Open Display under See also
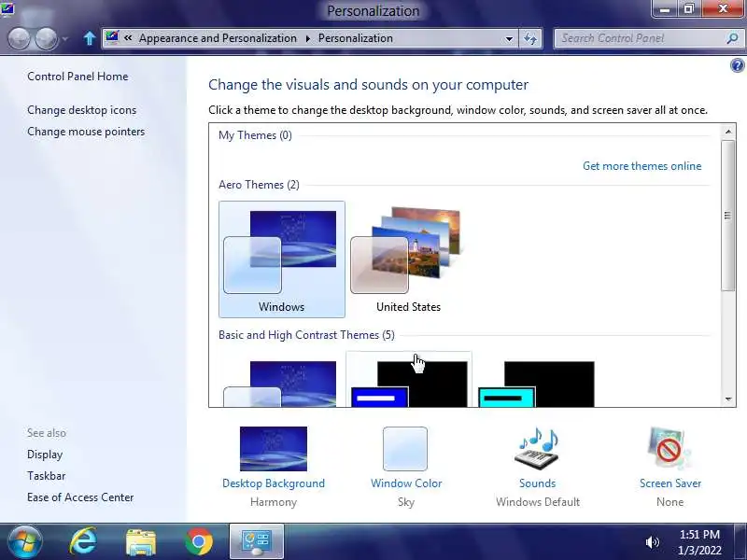Screen dimensions: 747x560 click(45, 455)
